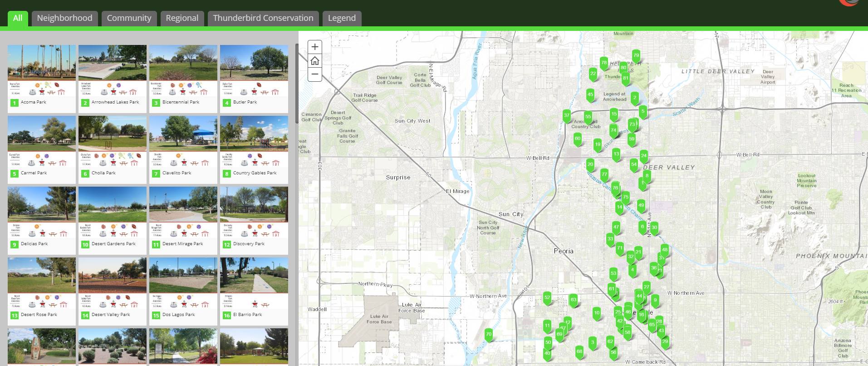Open Cholla Park photo thumbnail
Screen dimensions: 868x366
(113, 134)
